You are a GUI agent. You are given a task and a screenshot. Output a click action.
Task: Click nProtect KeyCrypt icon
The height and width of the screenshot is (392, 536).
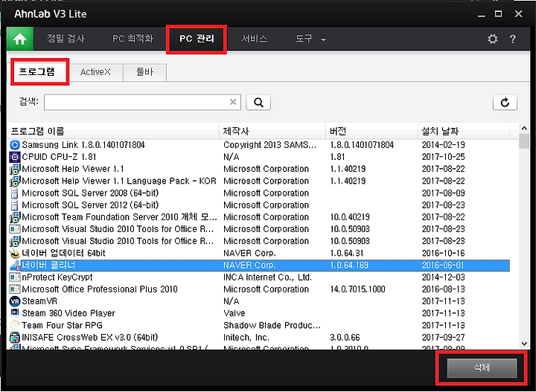tap(15, 277)
